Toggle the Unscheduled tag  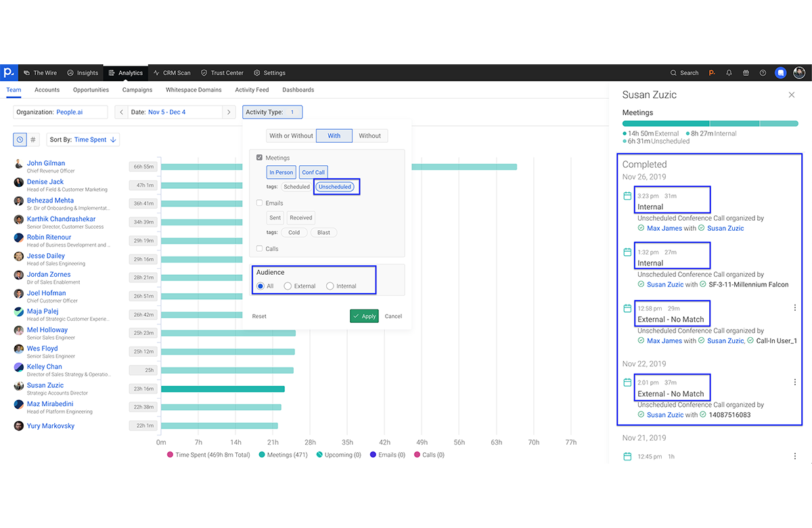point(335,187)
